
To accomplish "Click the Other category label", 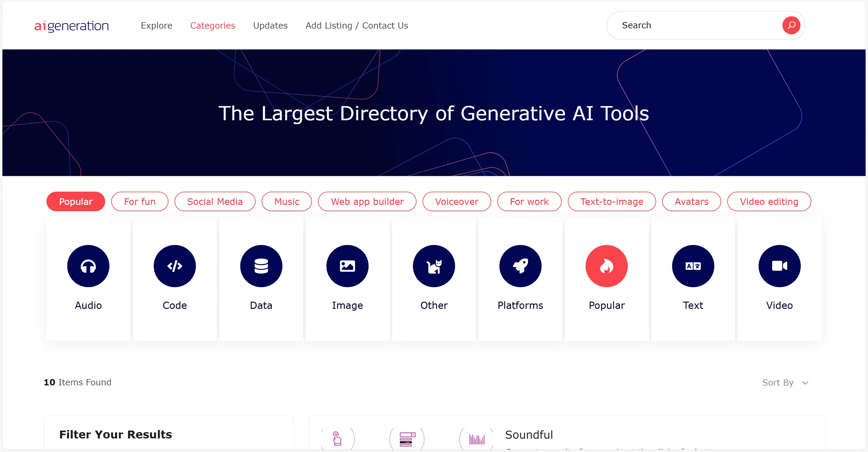I will tap(434, 305).
